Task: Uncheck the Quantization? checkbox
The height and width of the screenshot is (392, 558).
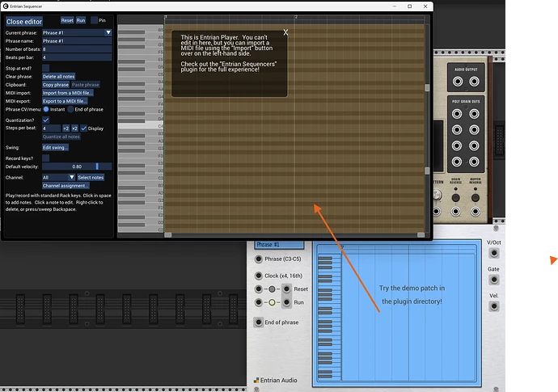Action: coord(45,120)
